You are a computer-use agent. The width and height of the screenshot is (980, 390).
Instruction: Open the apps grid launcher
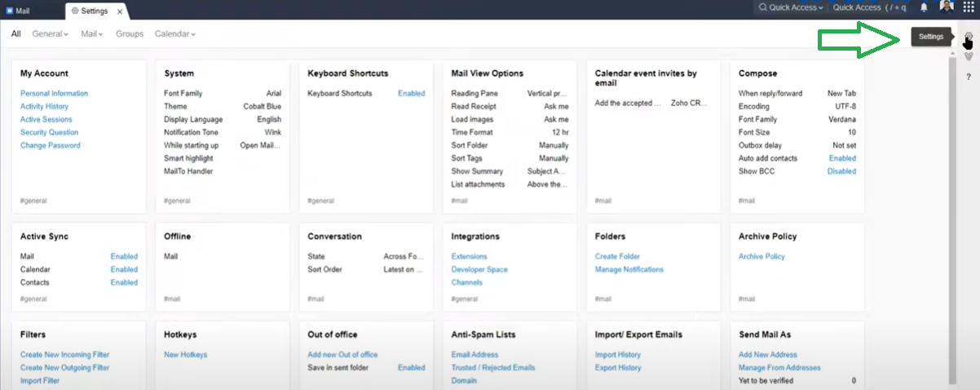tap(969, 7)
